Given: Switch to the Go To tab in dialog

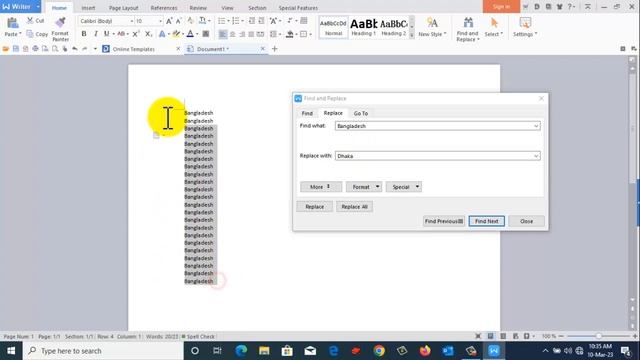Looking at the screenshot, I should [x=360, y=113].
